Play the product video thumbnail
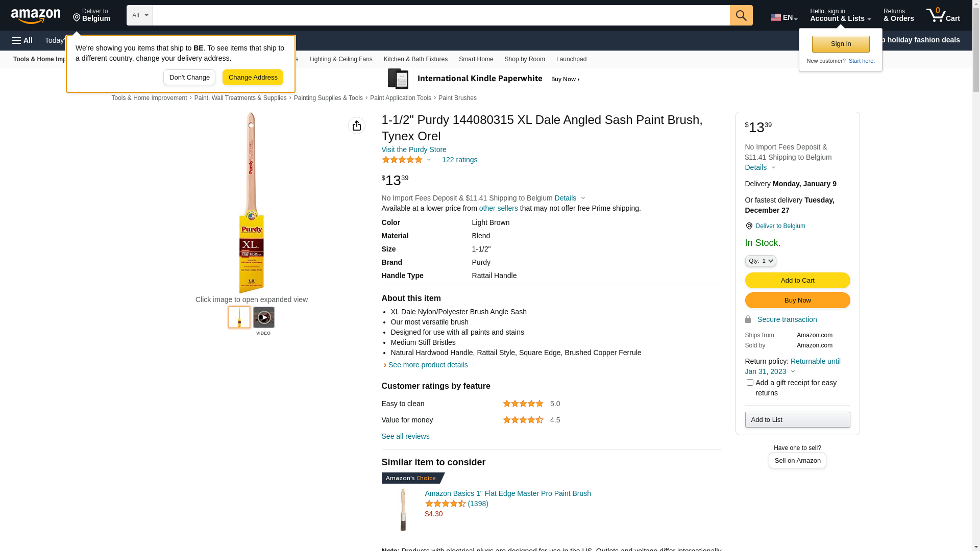Image resolution: width=980 pixels, height=551 pixels. pyautogui.click(x=263, y=317)
